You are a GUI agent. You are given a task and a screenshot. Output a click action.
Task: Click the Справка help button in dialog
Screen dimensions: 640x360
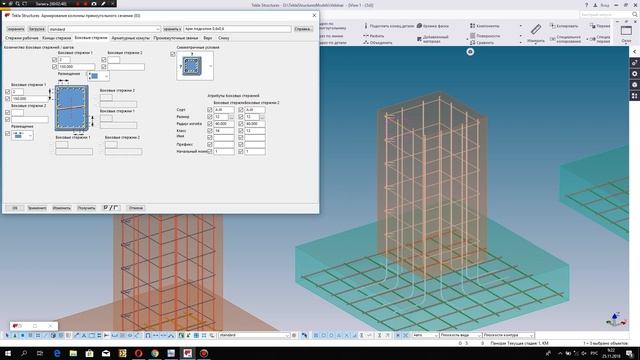click(303, 29)
